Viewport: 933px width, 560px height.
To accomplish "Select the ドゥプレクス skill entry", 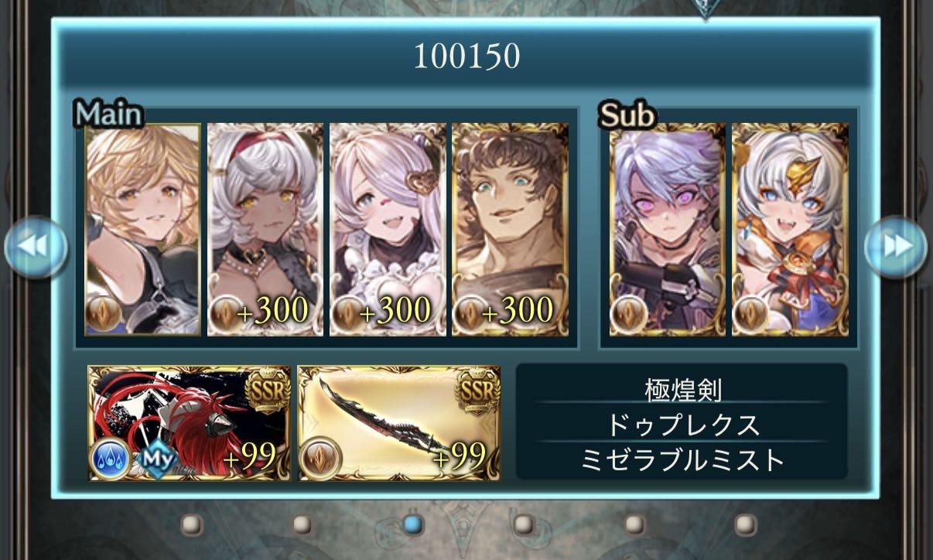I will [682, 425].
